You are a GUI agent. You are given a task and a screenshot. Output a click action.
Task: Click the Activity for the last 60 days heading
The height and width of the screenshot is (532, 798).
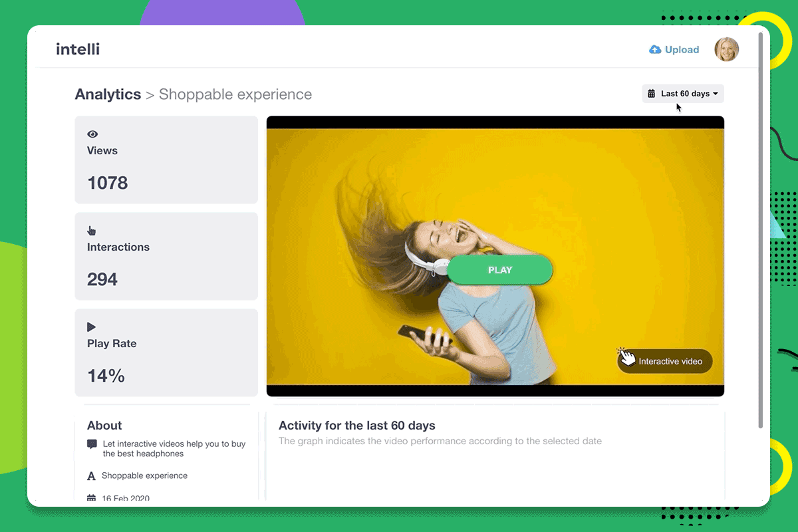[357, 426]
